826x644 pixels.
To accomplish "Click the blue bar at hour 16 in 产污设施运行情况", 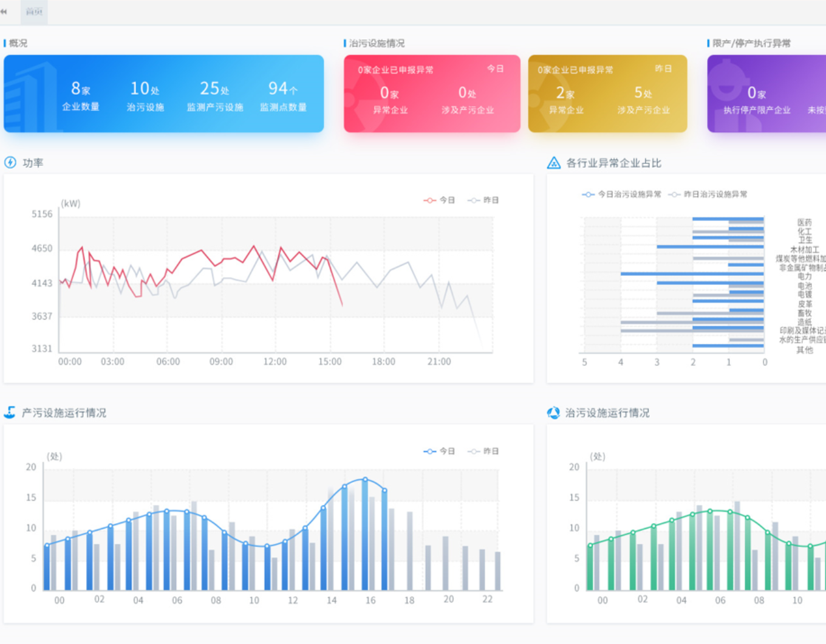I will pos(364,535).
